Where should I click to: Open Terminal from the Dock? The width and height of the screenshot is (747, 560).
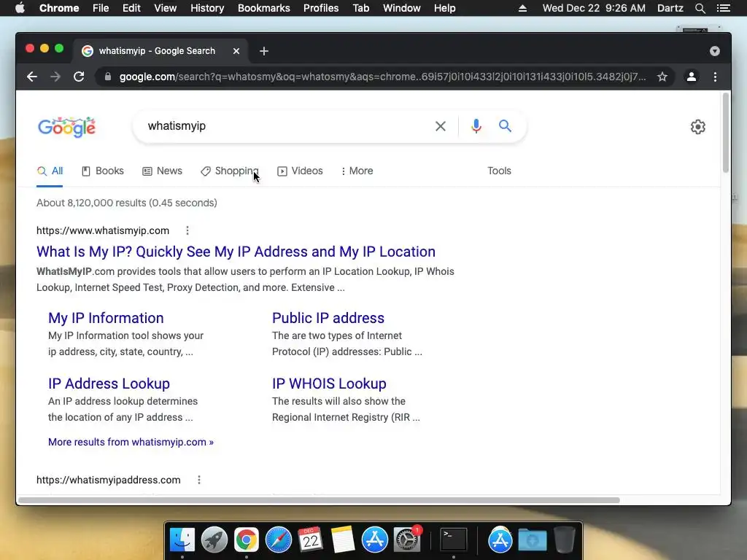point(453,540)
